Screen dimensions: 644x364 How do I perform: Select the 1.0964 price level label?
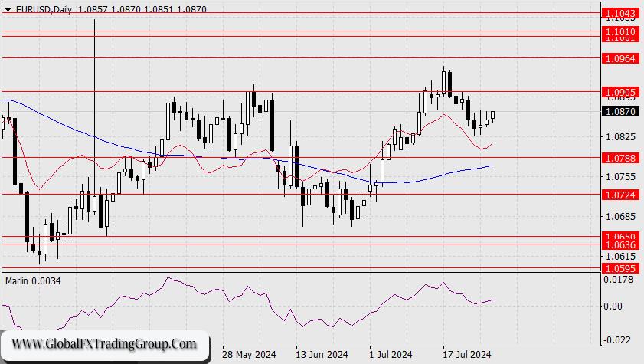click(x=620, y=58)
